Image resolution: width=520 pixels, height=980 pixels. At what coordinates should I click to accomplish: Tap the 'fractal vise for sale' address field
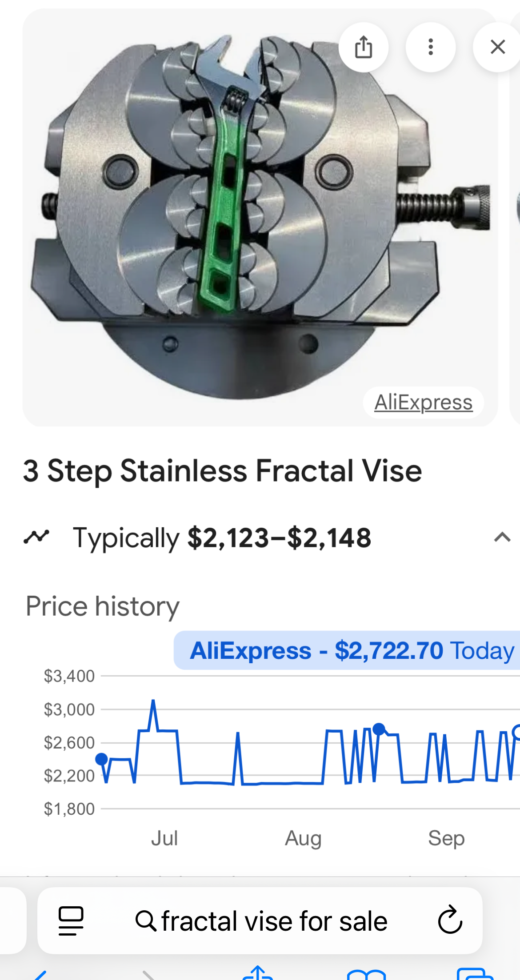tap(262, 921)
